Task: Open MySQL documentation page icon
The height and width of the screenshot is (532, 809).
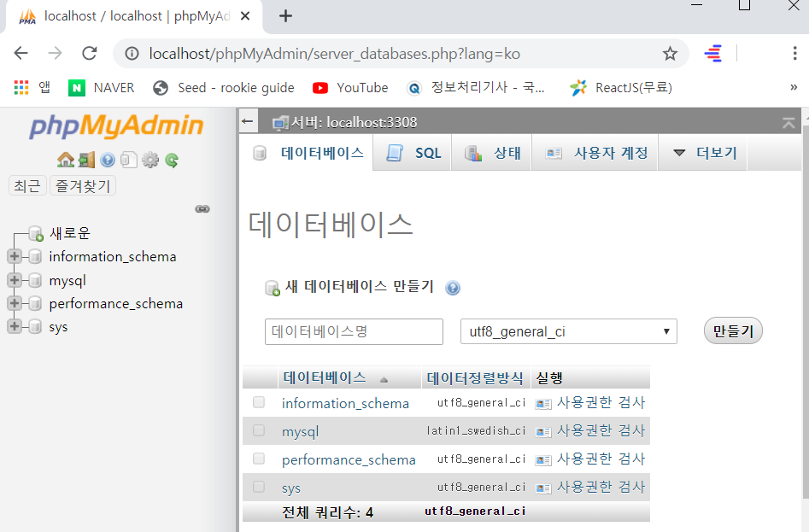Action: [x=128, y=161]
